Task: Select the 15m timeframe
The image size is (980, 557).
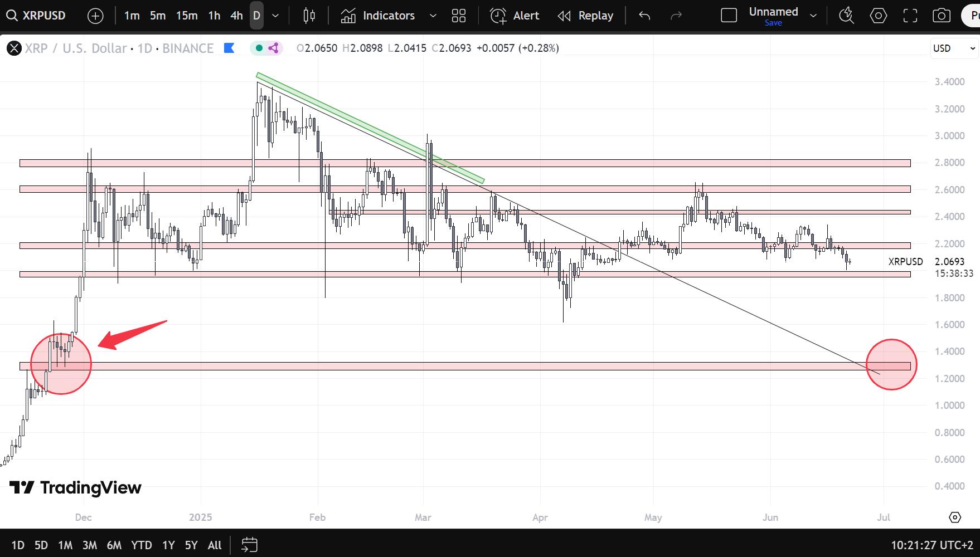Action: 187,16
